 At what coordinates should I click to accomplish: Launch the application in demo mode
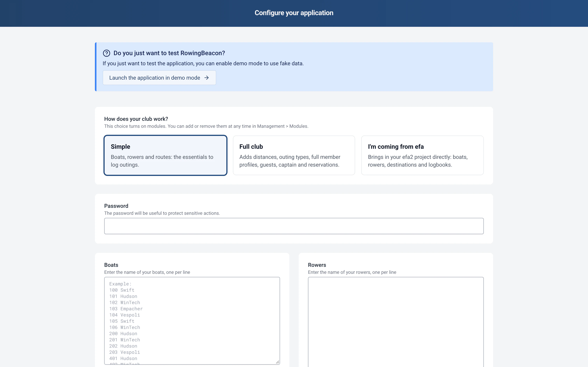pos(159,78)
